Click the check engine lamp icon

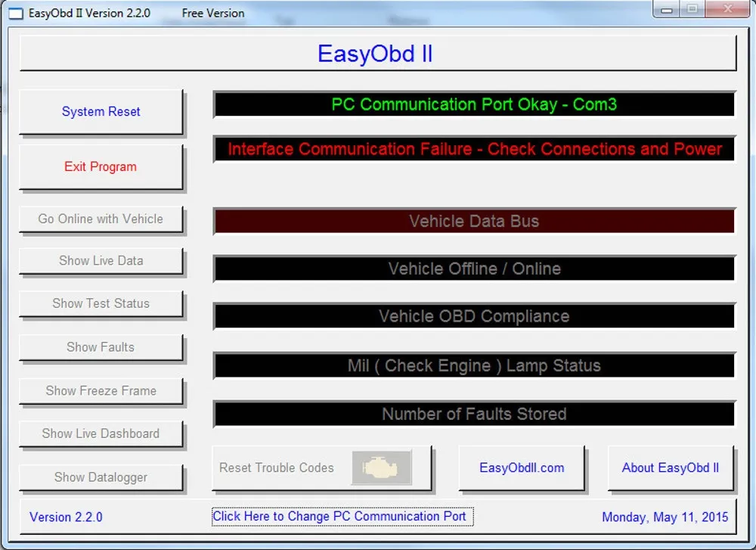pyautogui.click(x=380, y=468)
